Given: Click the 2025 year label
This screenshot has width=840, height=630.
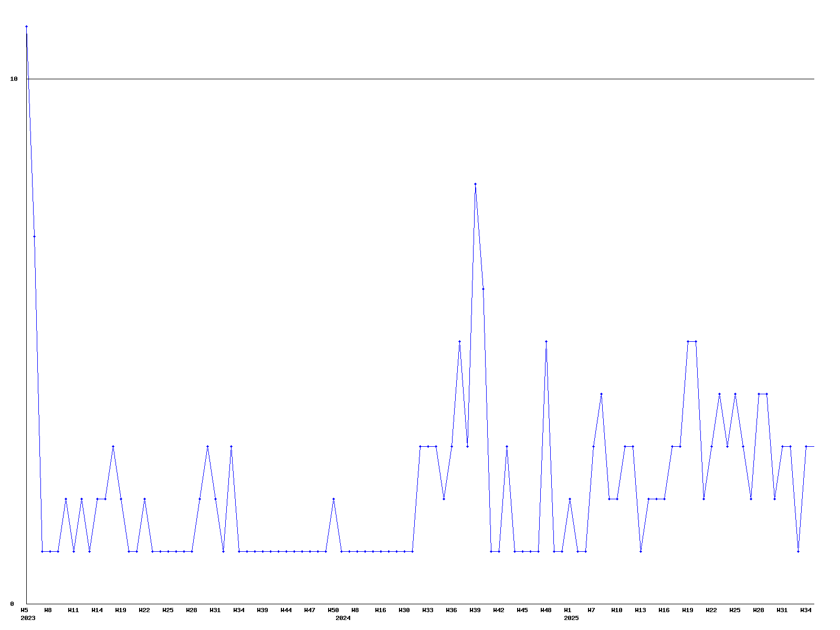Looking at the screenshot, I should coord(571,618).
